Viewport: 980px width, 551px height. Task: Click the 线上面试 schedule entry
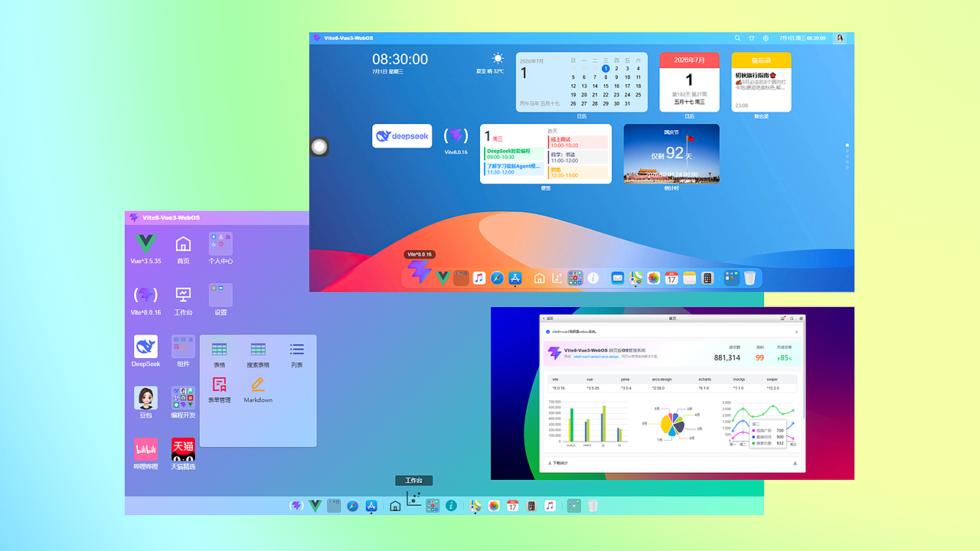coord(578,142)
